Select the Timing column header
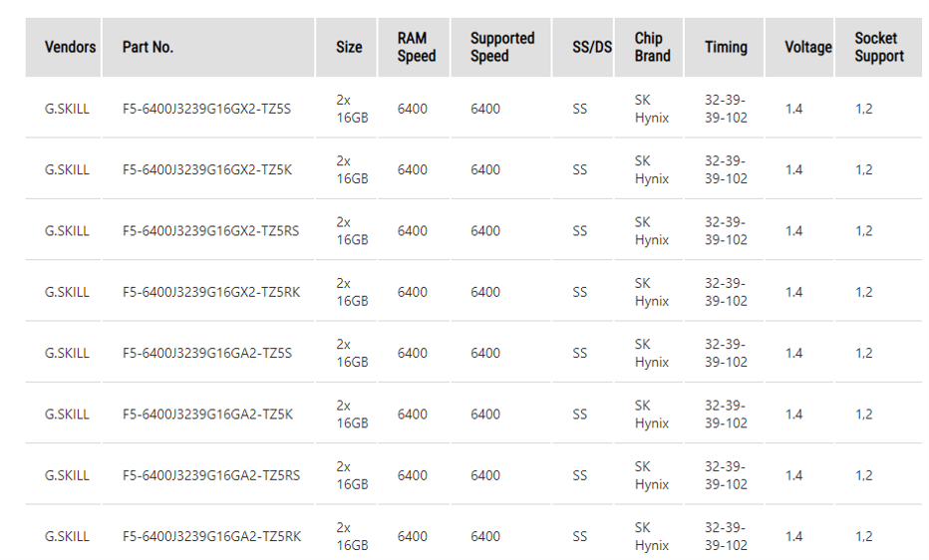 [726, 47]
